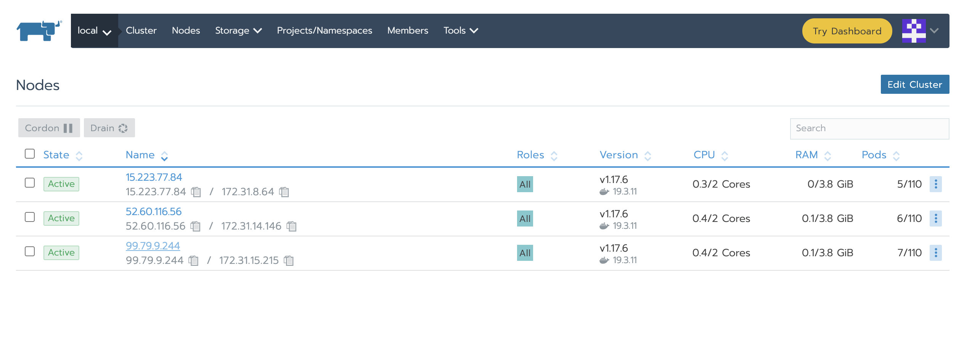Click the 5/110 pods value
980x347 pixels.
[909, 184]
